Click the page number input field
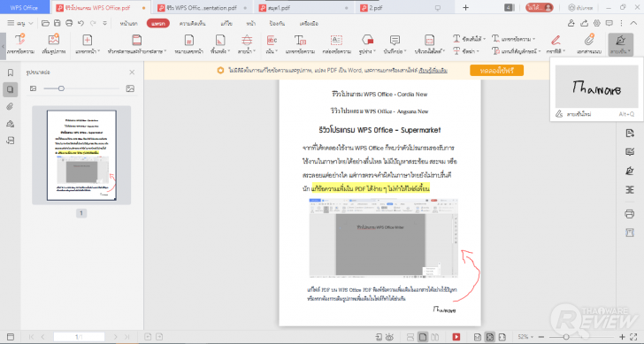The height and width of the screenshot is (344, 644). point(79,337)
